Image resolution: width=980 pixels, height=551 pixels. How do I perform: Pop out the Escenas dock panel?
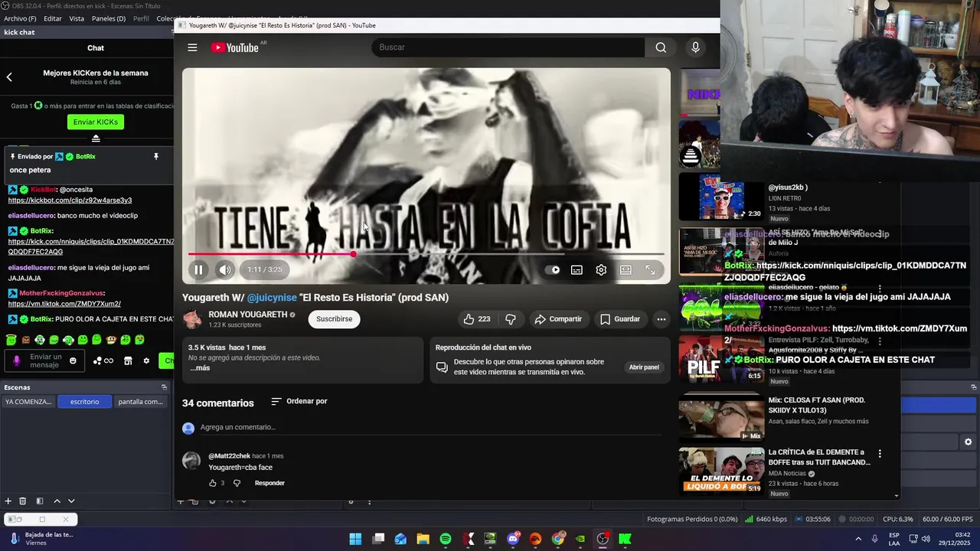(x=163, y=387)
